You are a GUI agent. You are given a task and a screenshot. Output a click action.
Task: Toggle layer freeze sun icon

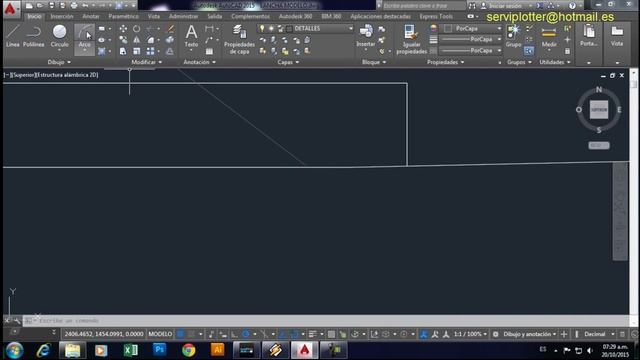coord(271,29)
